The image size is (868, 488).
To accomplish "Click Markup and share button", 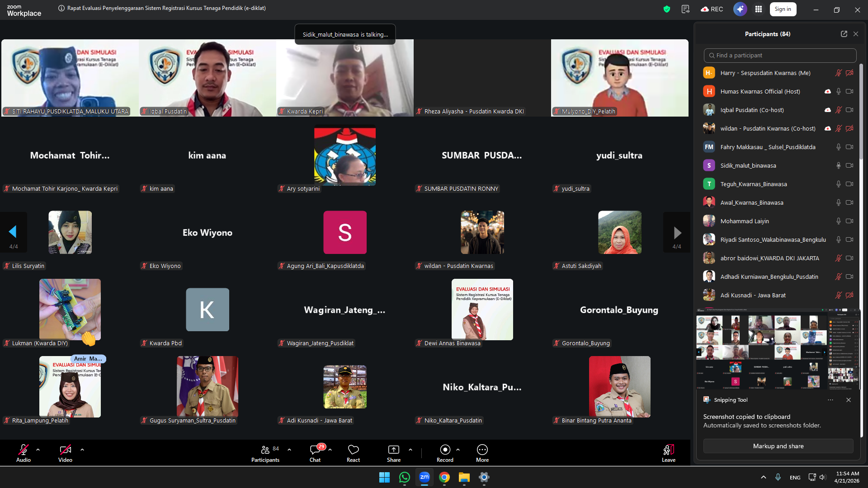I will pyautogui.click(x=778, y=446).
